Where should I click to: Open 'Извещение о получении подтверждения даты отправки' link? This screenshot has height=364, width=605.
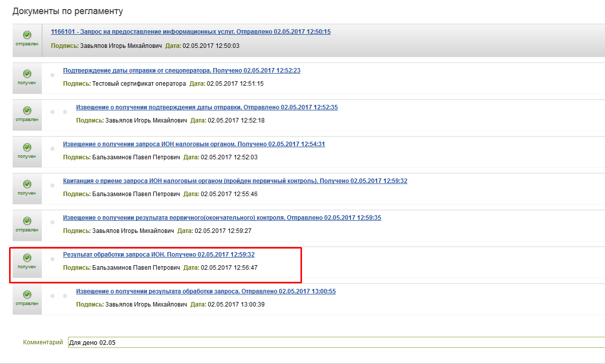(x=207, y=107)
